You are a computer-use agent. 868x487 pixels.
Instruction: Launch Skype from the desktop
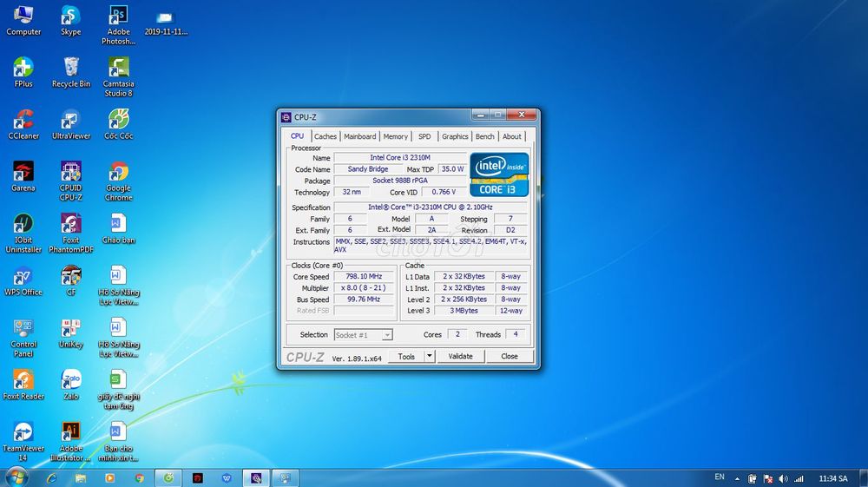[x=71, y=21]
